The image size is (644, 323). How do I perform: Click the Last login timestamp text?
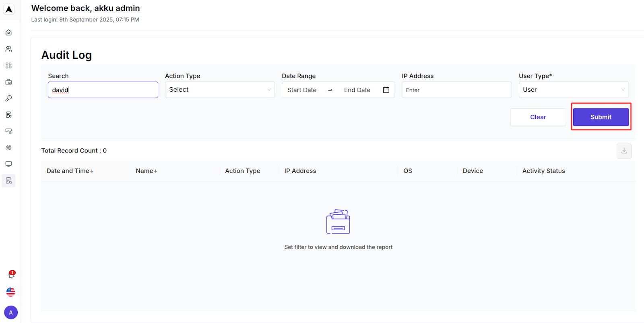point(85,20)
